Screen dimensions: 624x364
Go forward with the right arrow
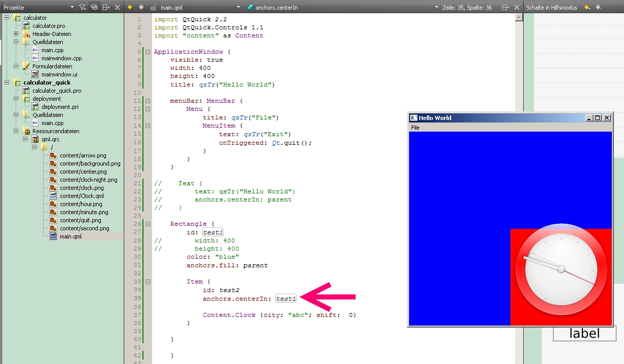(141, 7)
